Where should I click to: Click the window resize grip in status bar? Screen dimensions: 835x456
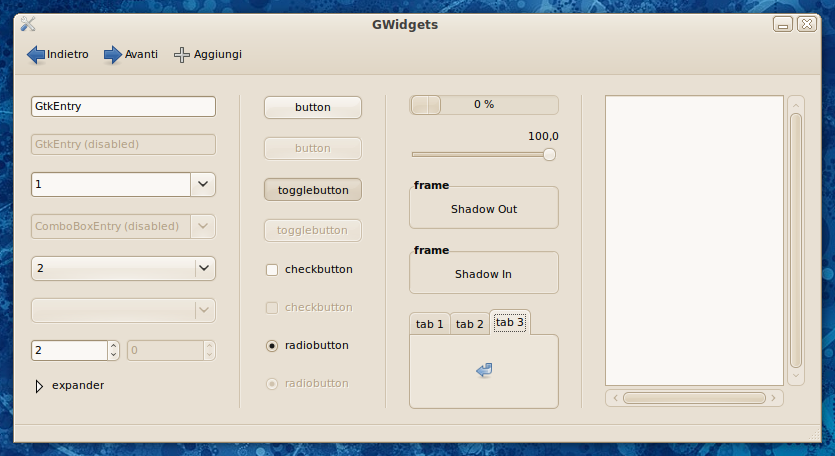coord(814,435)
